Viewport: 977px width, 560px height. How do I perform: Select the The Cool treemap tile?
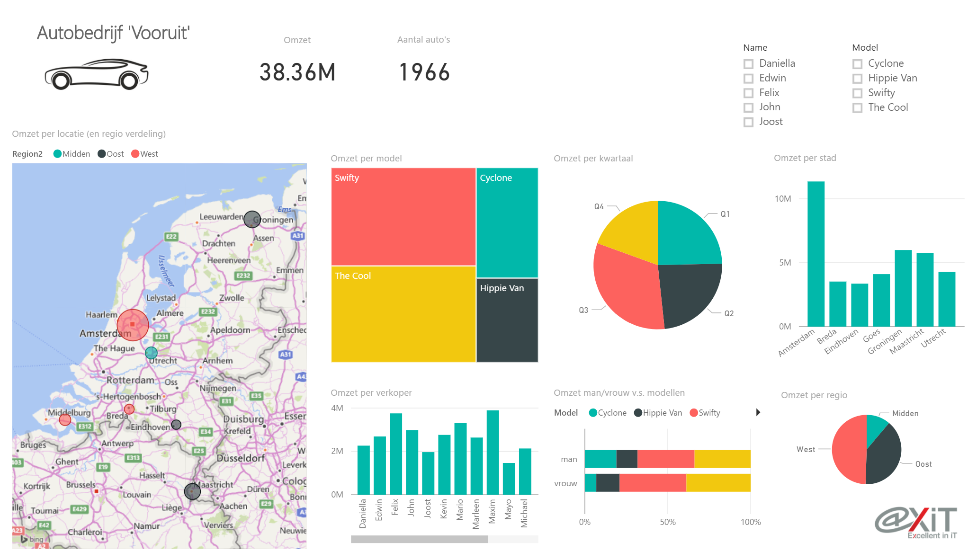403,314
